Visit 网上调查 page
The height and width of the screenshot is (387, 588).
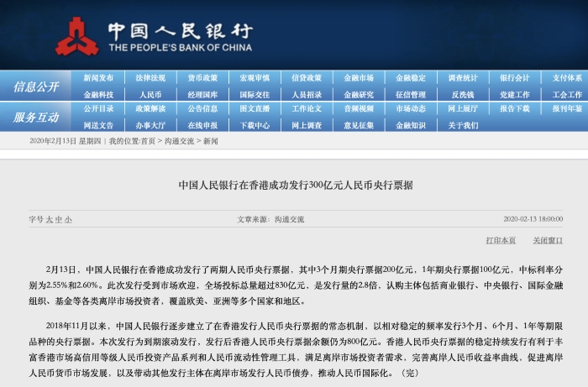pos(307,125)
